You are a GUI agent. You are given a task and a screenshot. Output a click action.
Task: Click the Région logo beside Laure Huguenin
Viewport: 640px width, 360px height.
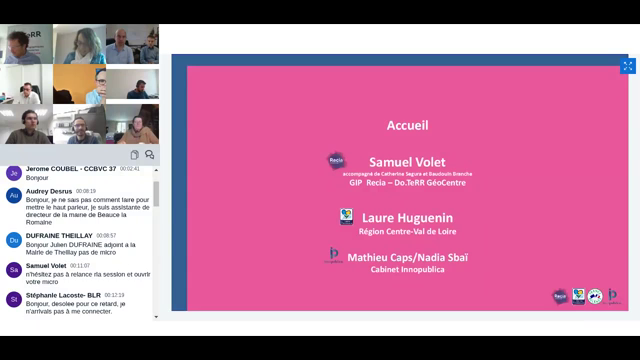click(346, 217)
